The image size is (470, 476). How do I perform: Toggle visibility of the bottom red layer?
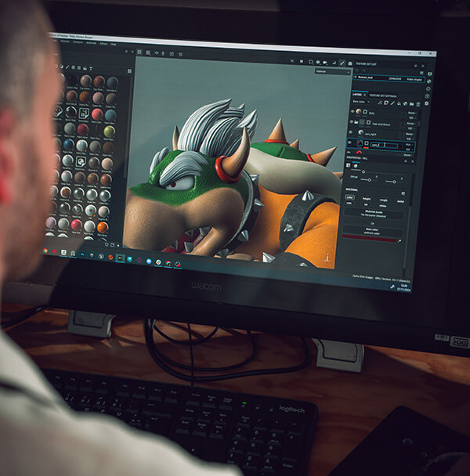pos(349,152)
